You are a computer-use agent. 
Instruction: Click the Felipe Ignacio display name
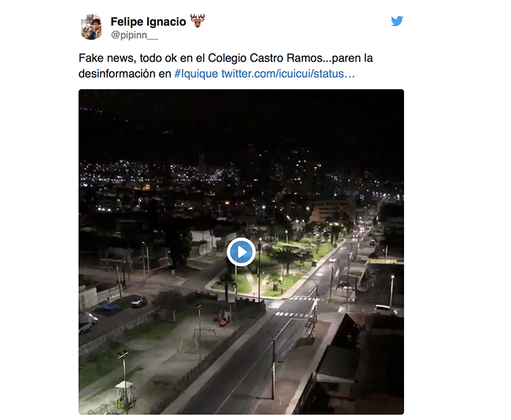[149, 22]
